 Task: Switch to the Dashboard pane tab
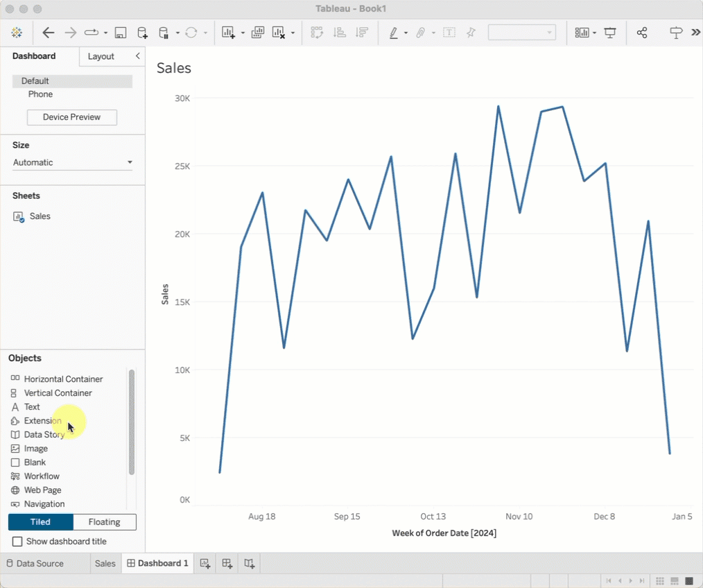click(x=34, y=56)
